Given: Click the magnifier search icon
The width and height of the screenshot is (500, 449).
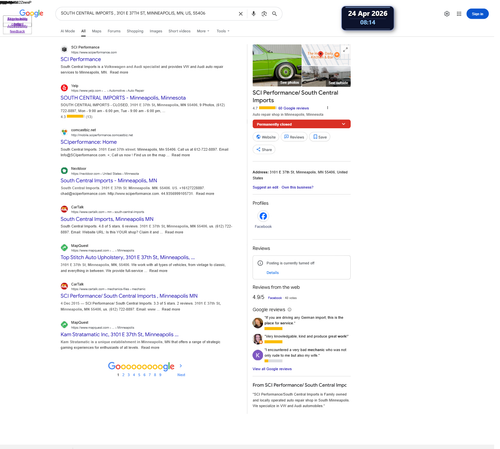Looking at the screenshot, I should (x=274, y=14).
